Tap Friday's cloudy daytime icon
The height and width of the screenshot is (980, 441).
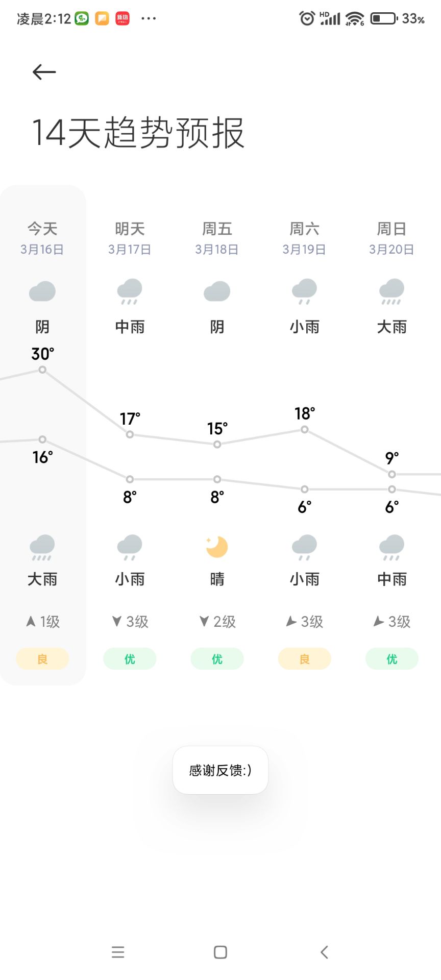tap(217, 291)
